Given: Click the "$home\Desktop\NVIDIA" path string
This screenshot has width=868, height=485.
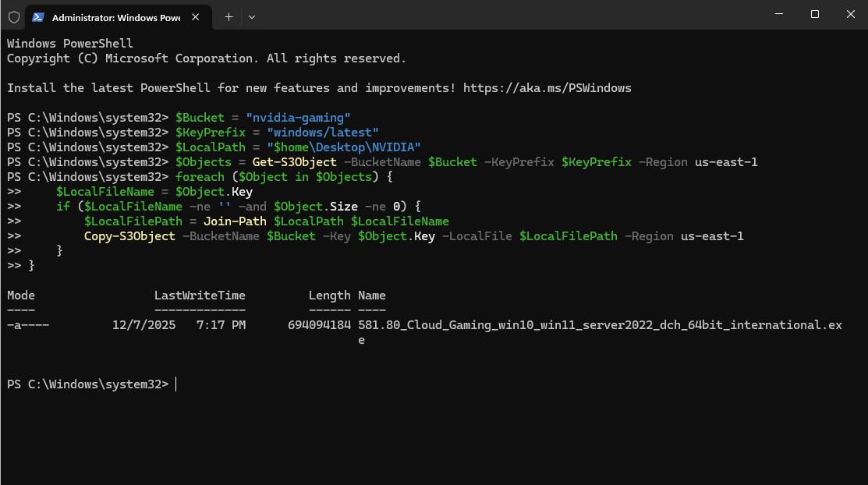Looking at the screenshot, I should pyautogui.click(x=343, y=147).
